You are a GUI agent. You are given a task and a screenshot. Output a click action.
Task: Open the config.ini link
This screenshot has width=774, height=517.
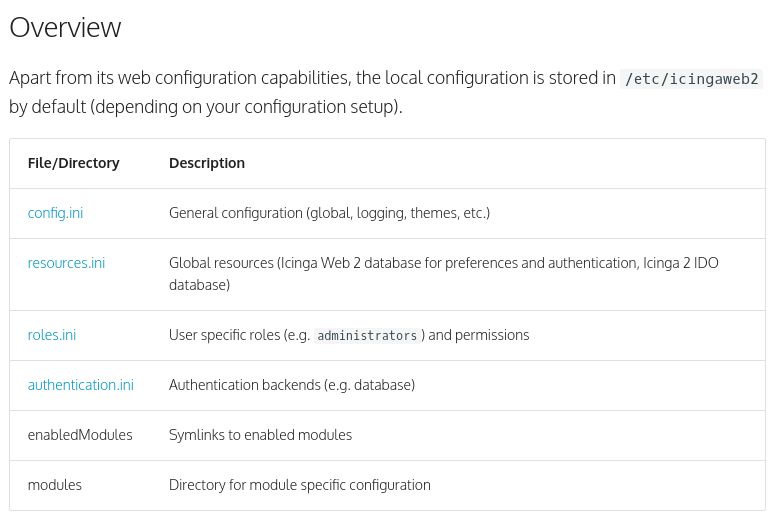(57, 213)
